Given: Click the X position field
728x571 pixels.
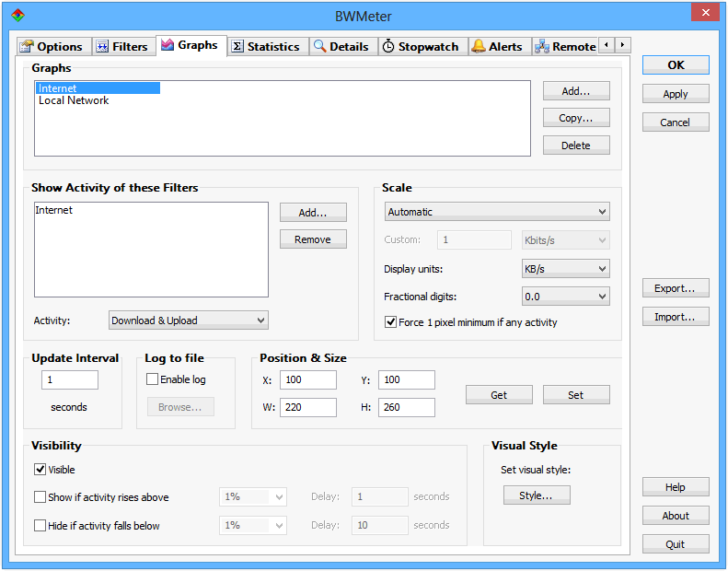Looking at the screenshot, I should coord(307,379).
